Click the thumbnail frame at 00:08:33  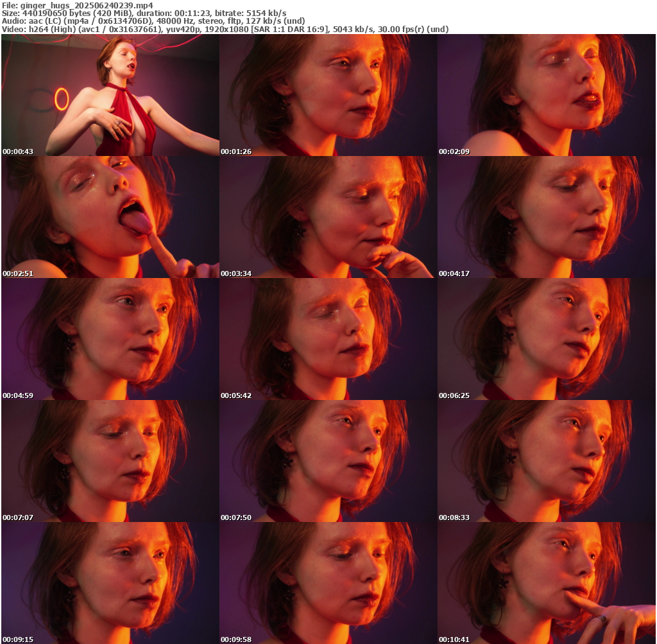(546, 461)
